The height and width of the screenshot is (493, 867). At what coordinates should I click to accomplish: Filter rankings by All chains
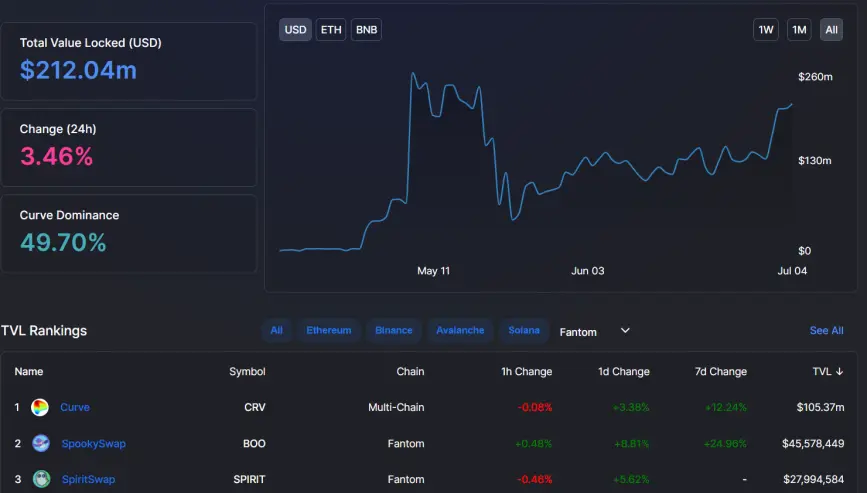276,331
